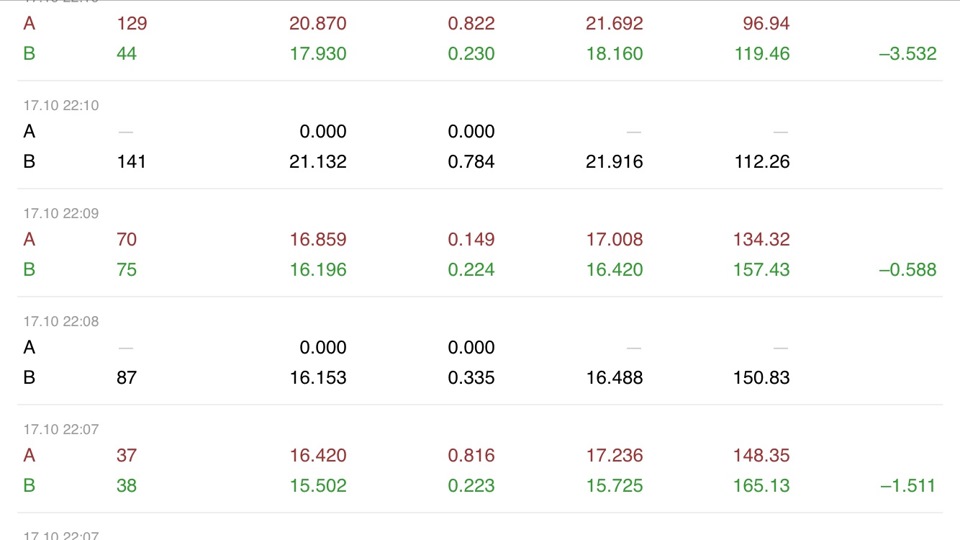Click the red total 17.008

point(614,239)
